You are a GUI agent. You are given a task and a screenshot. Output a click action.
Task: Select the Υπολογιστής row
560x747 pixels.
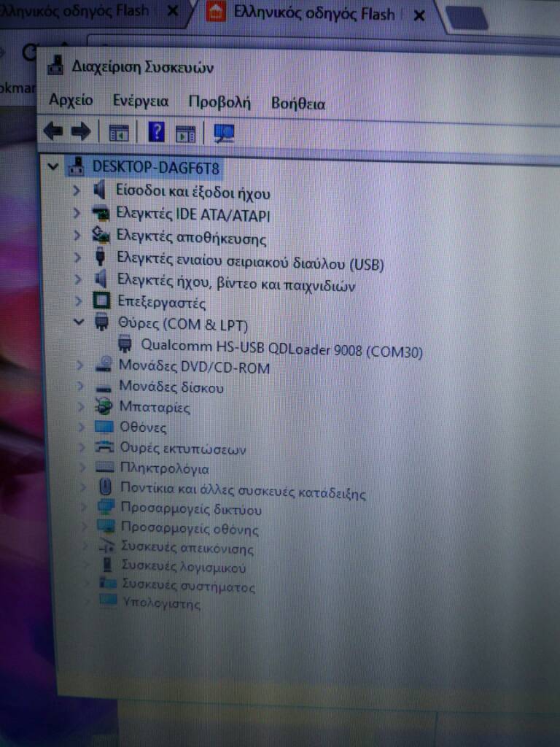tap(161, 603)
